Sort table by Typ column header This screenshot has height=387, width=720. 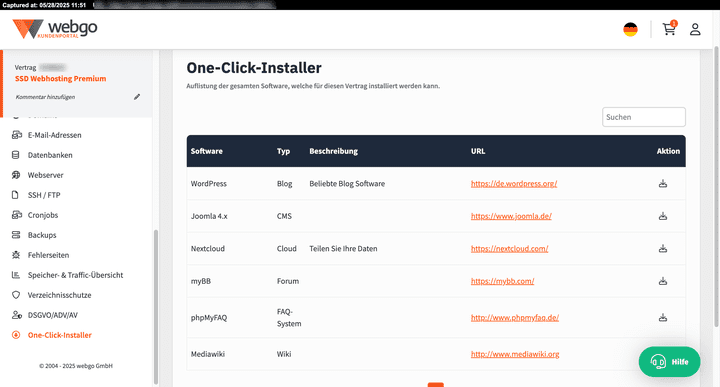click(283, 151)
